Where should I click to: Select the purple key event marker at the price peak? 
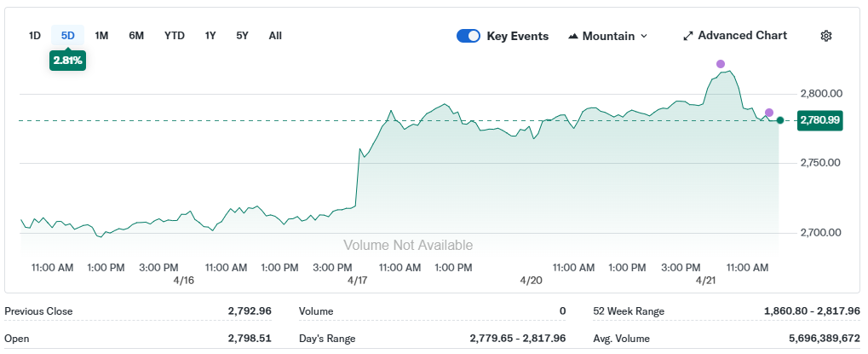721,64
